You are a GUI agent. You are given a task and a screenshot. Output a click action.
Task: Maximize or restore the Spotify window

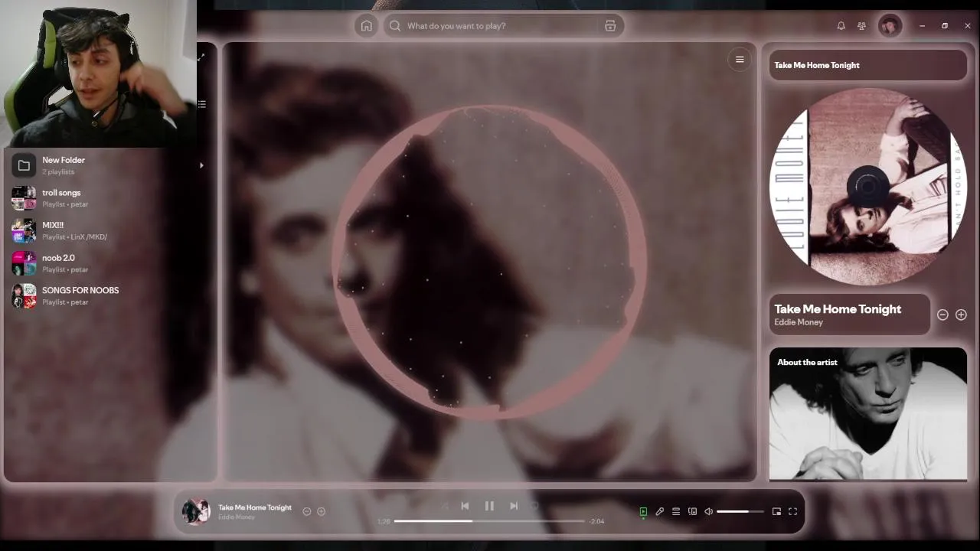(x=945, y=26)
